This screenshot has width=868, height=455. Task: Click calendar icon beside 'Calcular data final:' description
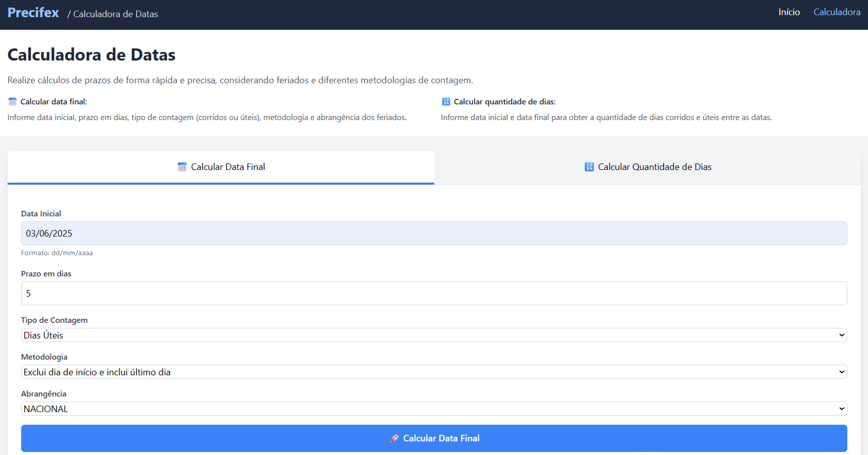[x=13, y=102]
